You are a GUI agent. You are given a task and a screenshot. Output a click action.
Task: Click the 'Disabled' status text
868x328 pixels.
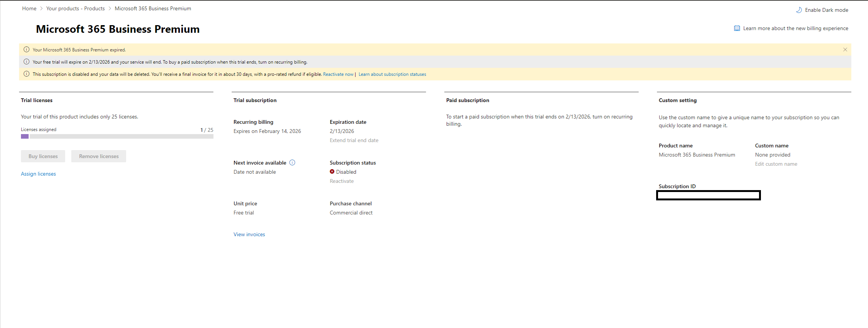[346, 172]
